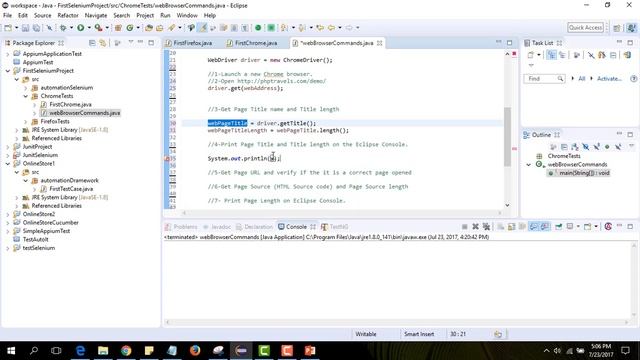Open the Refactor menu

68,16
